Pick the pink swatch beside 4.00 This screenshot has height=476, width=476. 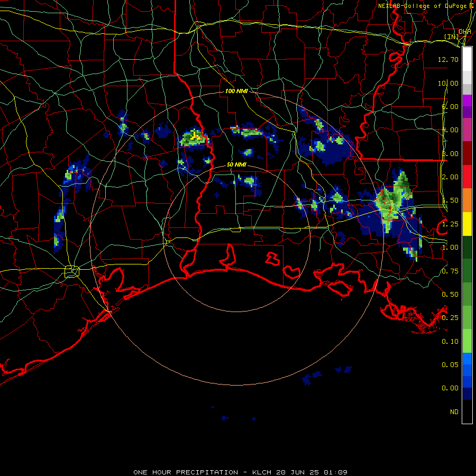coord(467,130)
